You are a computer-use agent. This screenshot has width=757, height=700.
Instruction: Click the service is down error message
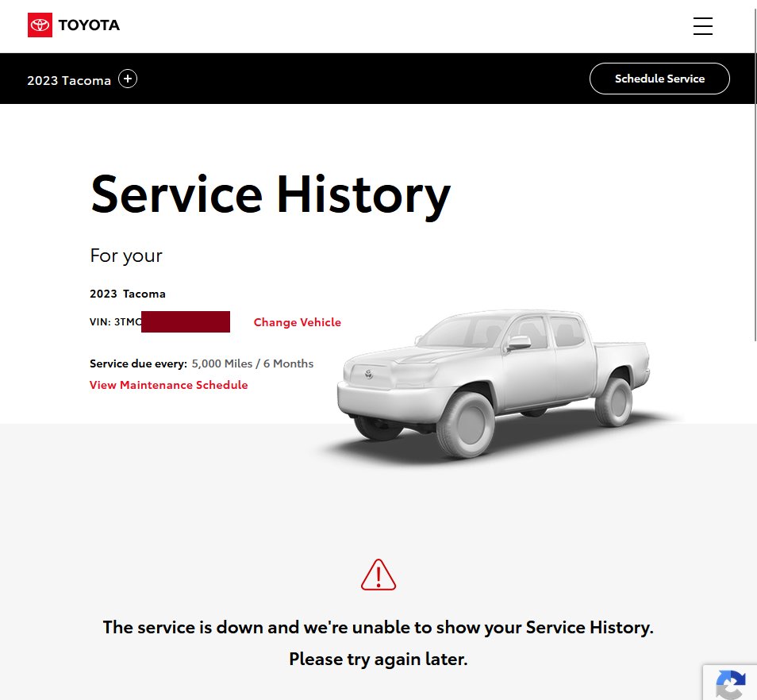pyautogui.click(x=378, y=627)
